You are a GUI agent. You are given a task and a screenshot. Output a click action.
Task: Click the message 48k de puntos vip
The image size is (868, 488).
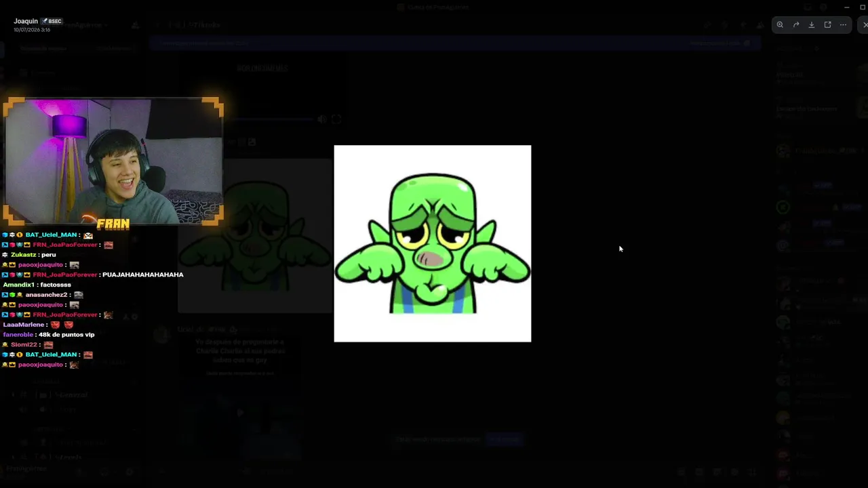pyautogui.click(x=66, y=335)
